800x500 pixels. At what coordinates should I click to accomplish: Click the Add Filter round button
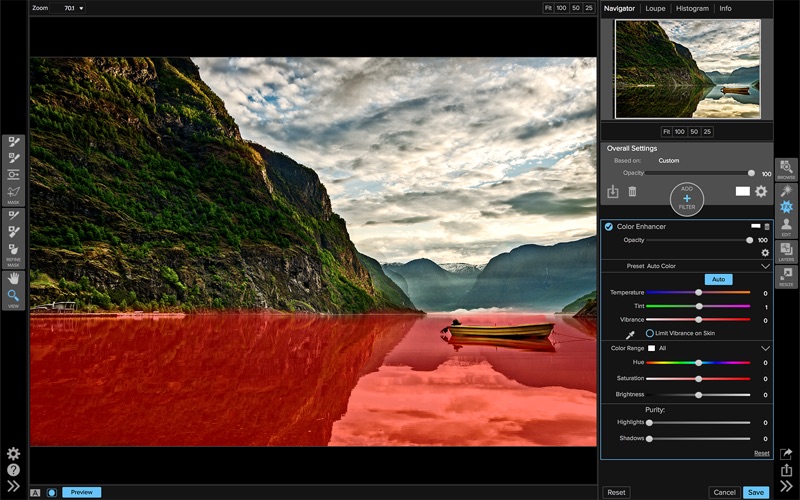point(687,198)
